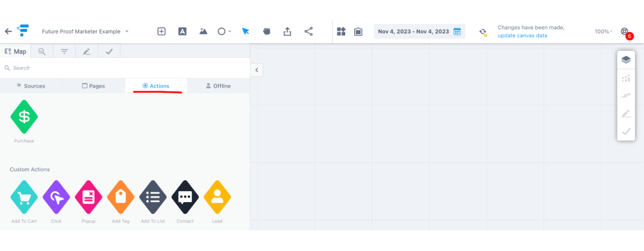This screenshot has height=251, width=644.
Task: Click the update canvas data link
Action: tap(522, 35)
